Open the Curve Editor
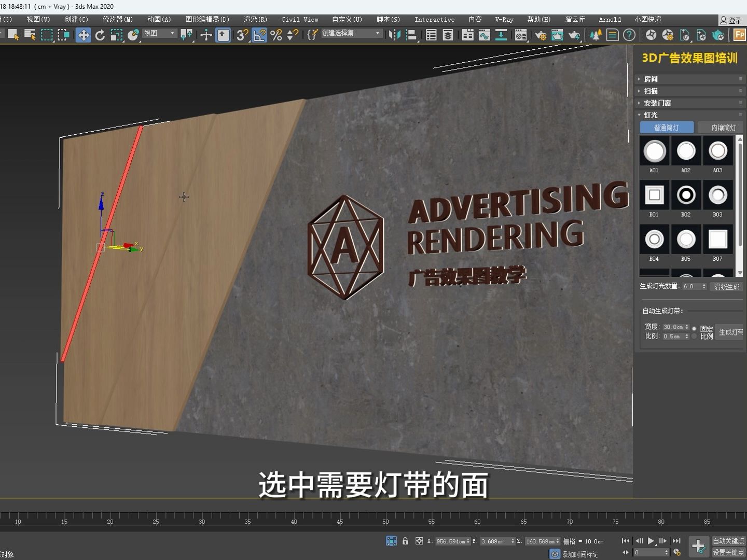Image resolution: width=747 pixels, height=560 pixels. 485,35
